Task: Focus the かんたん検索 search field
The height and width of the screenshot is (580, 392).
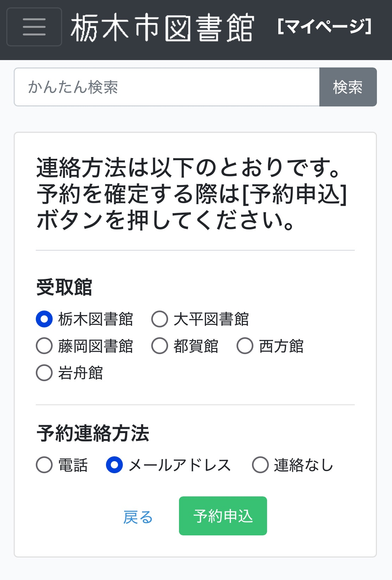Action: tap(167, 87)
